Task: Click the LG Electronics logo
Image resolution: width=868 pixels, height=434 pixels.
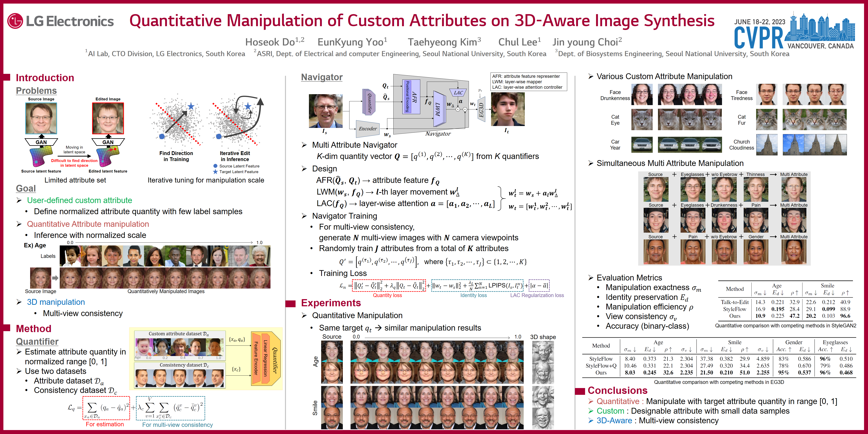Action: (61, 21)
